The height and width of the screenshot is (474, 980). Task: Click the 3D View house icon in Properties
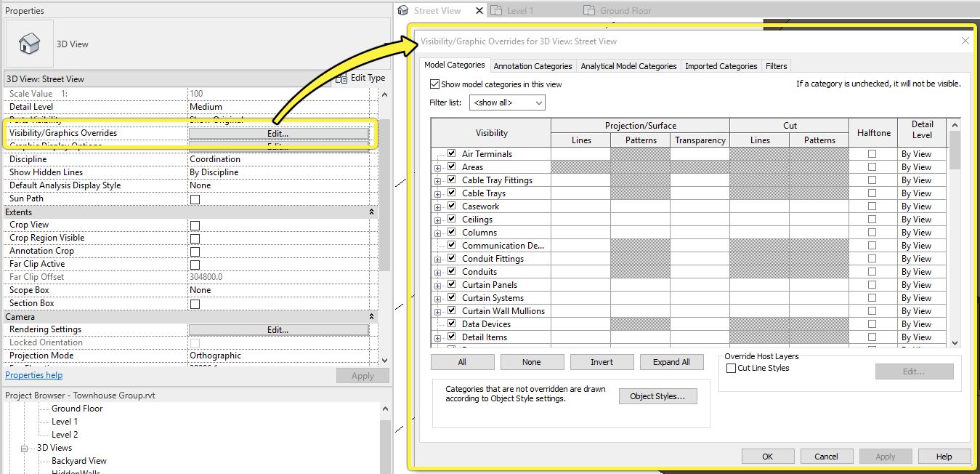tap(29, 44)
